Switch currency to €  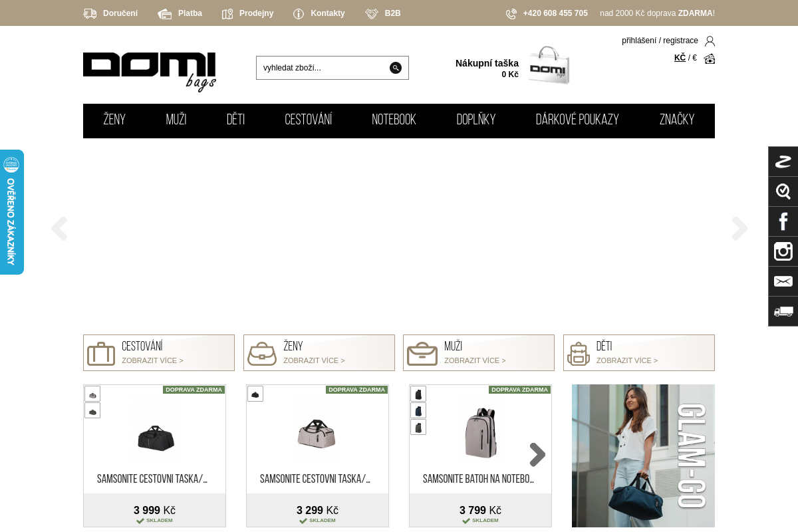click(694, 58)
